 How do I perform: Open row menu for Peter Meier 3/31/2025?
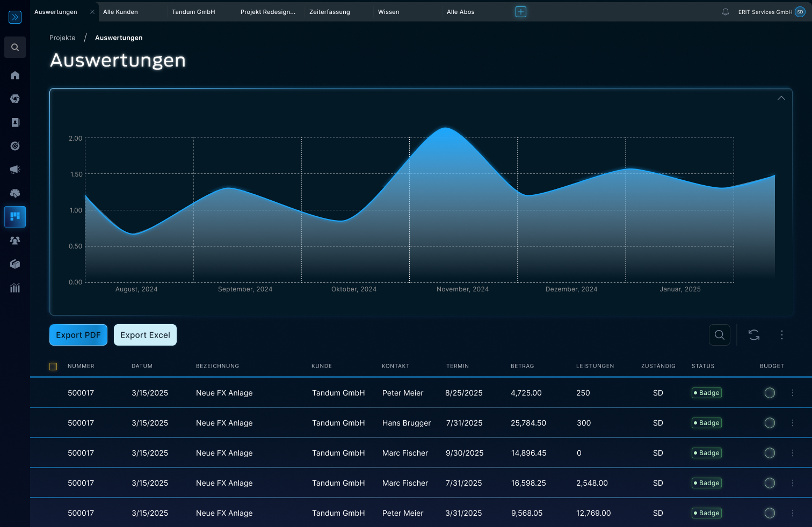793,513
